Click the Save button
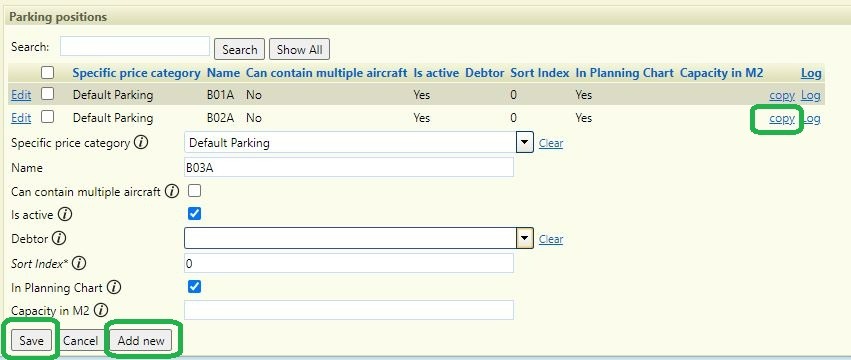The image size is (851, 360). point(31,341)
